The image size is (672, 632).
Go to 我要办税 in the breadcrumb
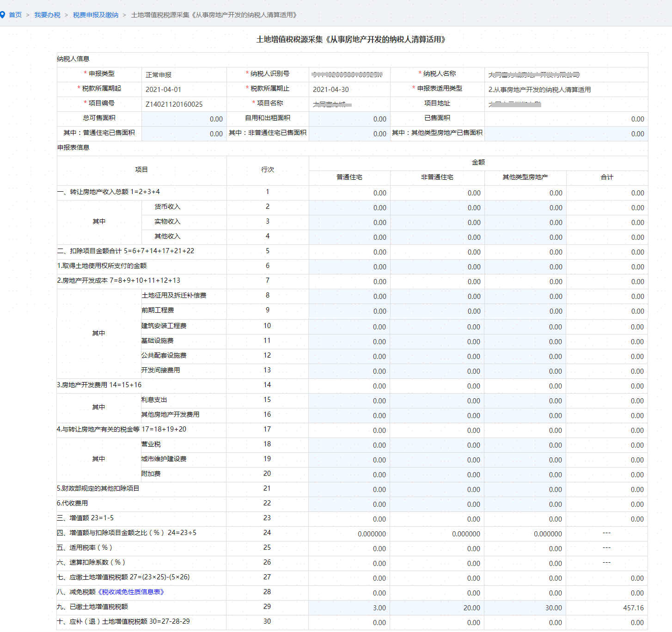(x=47, y=15)
